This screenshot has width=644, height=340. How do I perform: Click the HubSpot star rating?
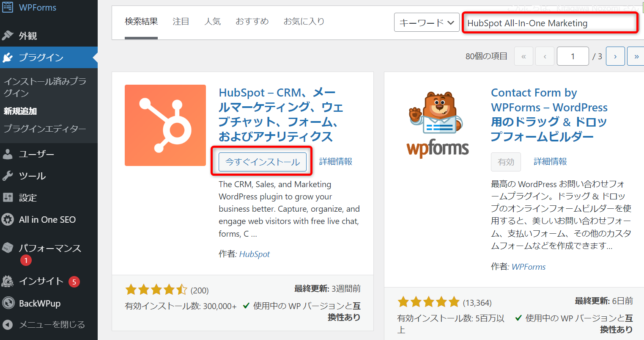pyautogui.click(x=156, y=290)
